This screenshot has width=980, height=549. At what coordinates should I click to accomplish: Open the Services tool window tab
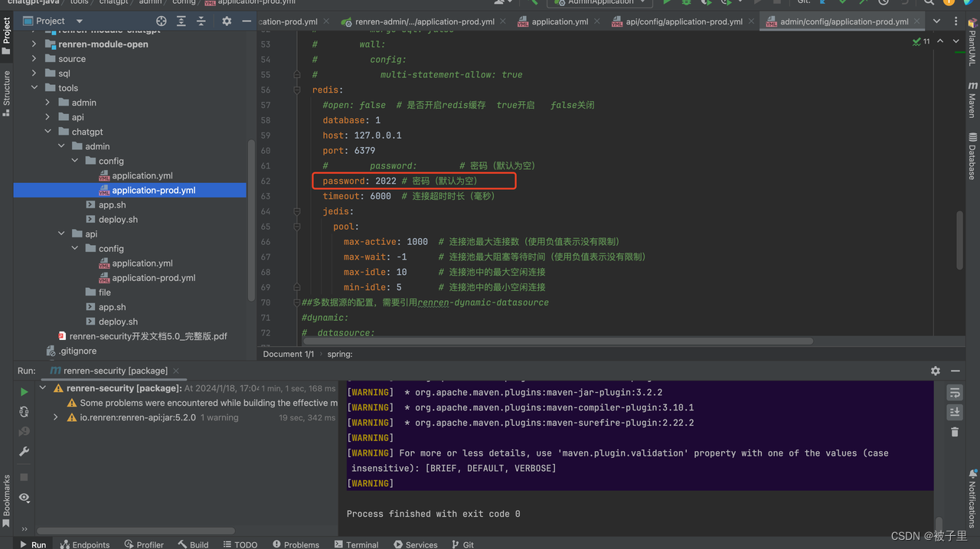pos(416,544)
